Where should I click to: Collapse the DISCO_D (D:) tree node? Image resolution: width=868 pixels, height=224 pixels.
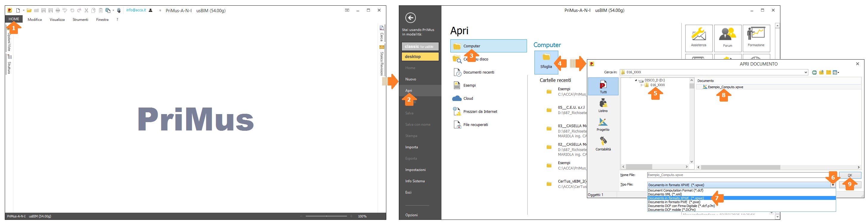pyautogui.click(x=636, y=80)
